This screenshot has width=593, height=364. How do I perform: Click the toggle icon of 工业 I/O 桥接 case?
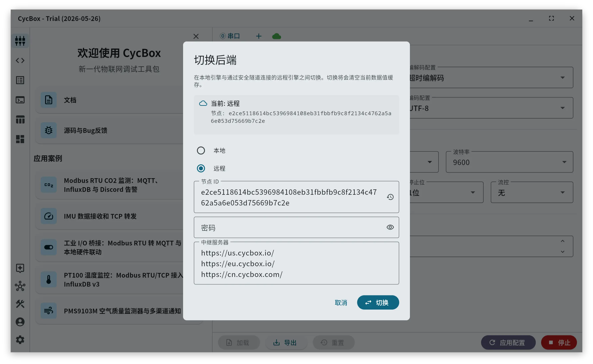pyautogui.click(x=49, y=247)
